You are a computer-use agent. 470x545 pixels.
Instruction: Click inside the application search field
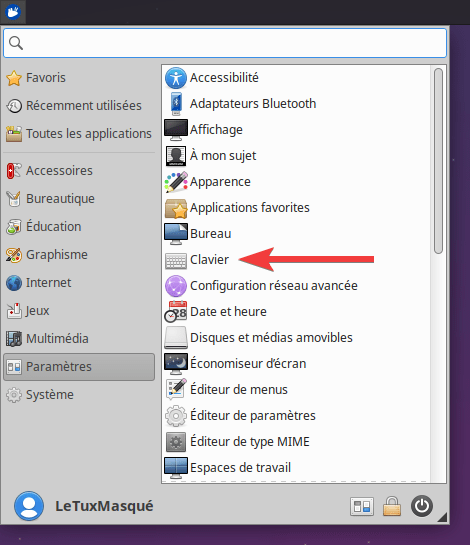point(225,43)
